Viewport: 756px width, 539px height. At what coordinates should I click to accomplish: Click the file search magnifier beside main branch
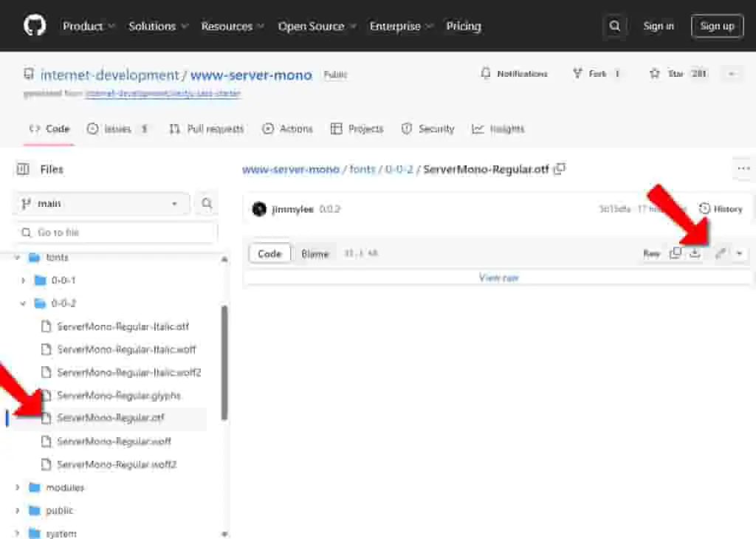[207, 204]
